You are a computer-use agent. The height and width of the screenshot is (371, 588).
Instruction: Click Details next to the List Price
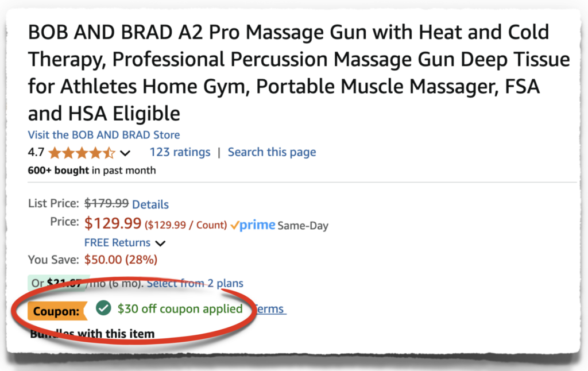150,204
